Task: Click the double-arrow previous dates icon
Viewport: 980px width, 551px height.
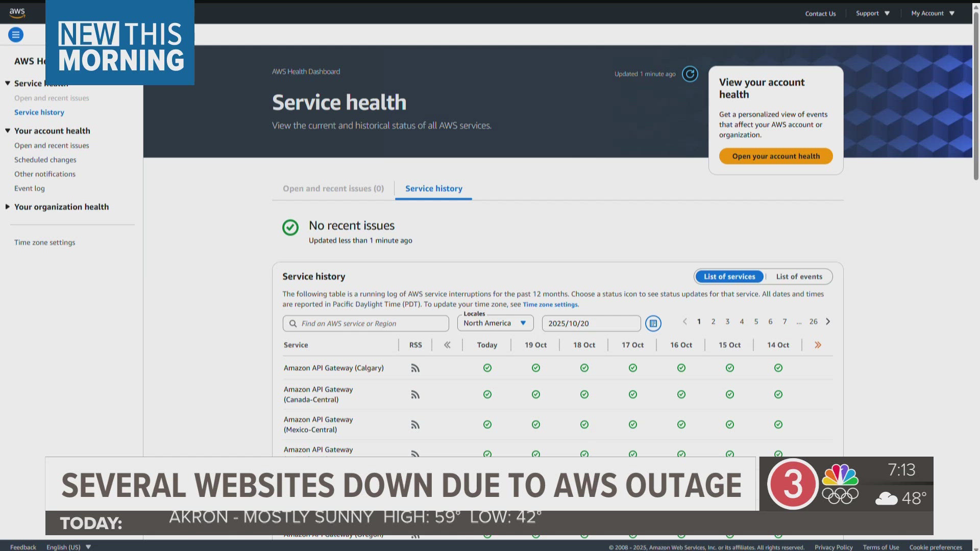Action: click(447, 345)
